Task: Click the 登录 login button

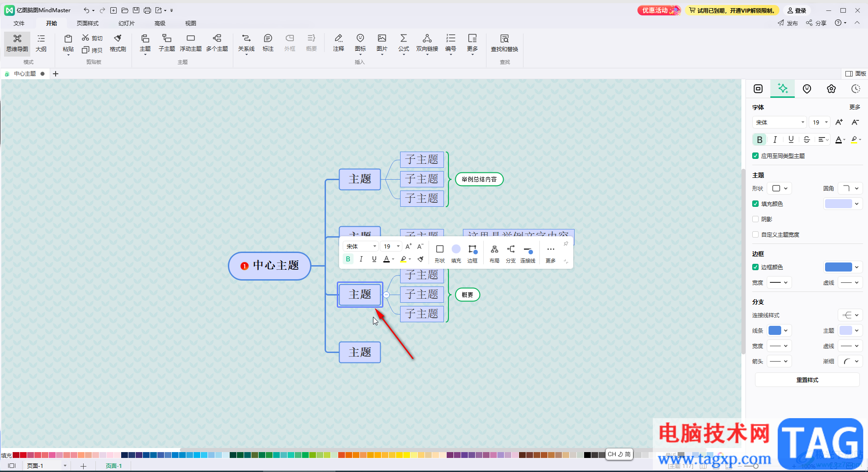Action: [797, 10]
